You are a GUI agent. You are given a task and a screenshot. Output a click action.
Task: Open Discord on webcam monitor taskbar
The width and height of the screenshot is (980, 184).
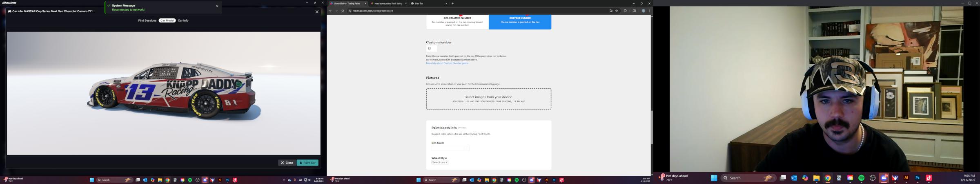pyautogui.click(x=884, y=178)
